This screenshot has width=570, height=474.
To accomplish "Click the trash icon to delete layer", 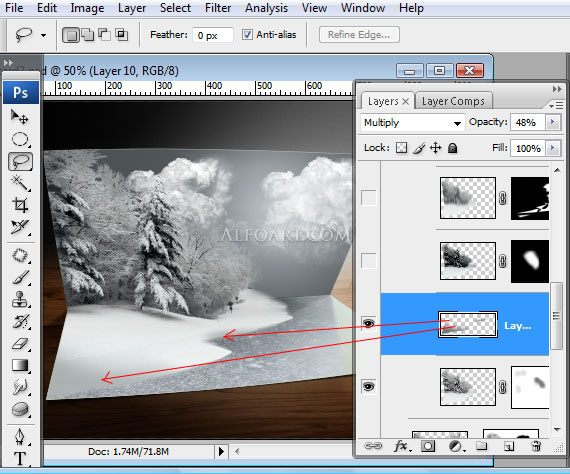I will click(536, 446).
